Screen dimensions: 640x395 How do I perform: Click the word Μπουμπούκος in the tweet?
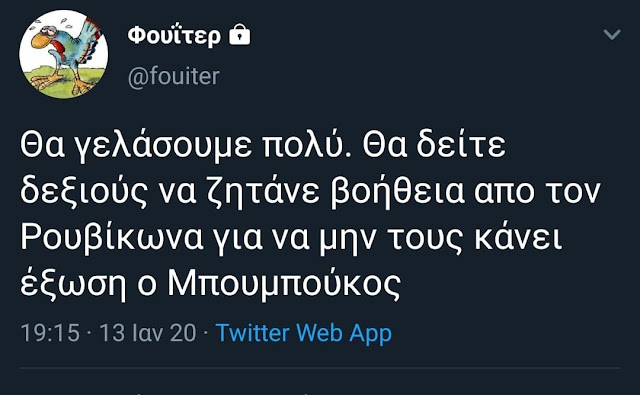[x=284, y=283]
